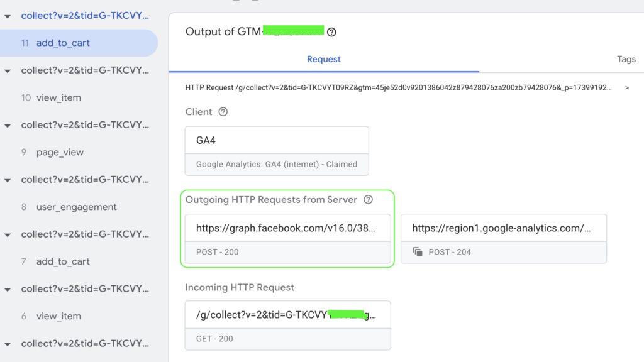Select event 7 add_to_cart
The image size is (644, 362).
63,262
